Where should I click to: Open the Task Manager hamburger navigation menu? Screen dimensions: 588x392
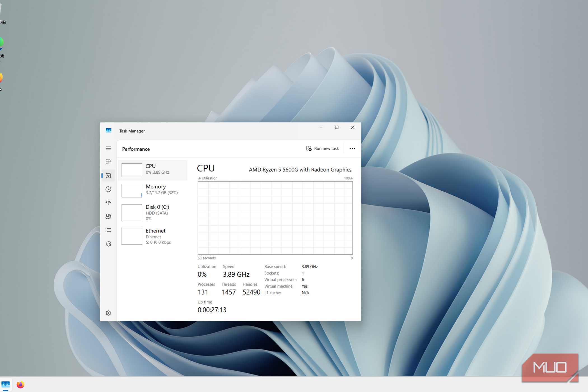108,148
